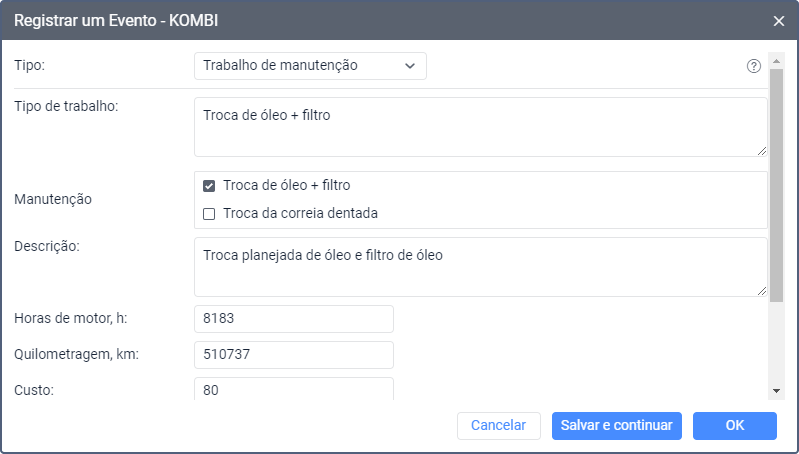Focus the Descrição text area
The height and width of the screenshot is (454, 799).
tap(480, 266)
